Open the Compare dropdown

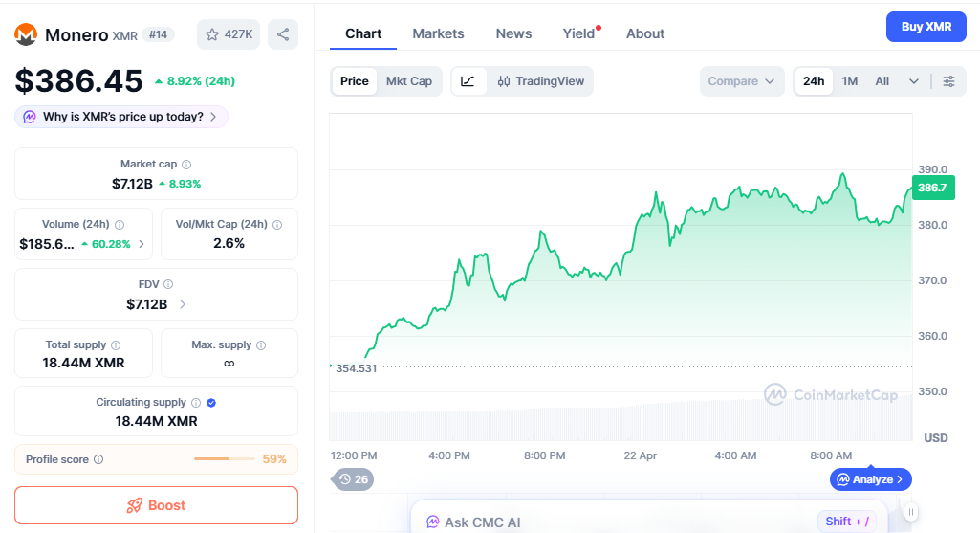[x=742, y=81]
